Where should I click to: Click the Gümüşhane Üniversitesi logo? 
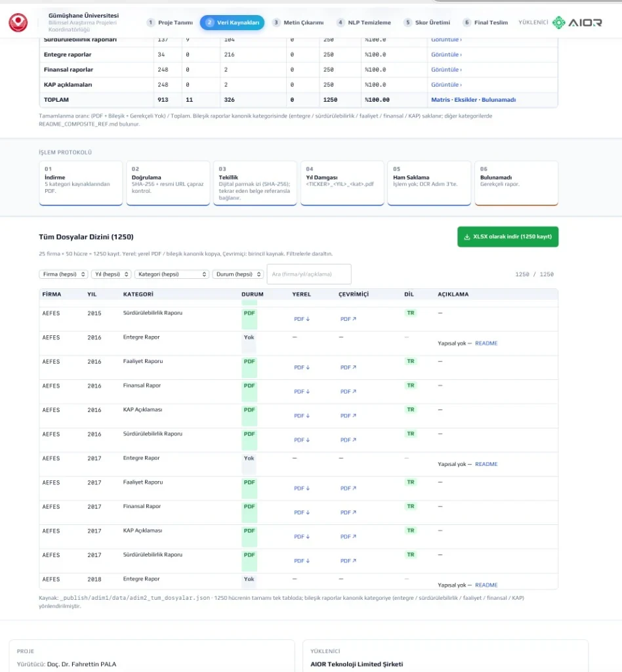(x=18, y=22)
